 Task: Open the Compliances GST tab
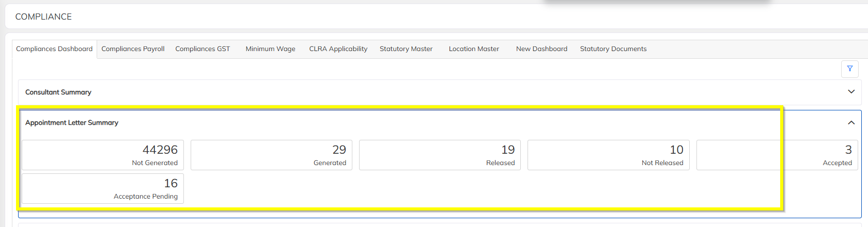203,49
